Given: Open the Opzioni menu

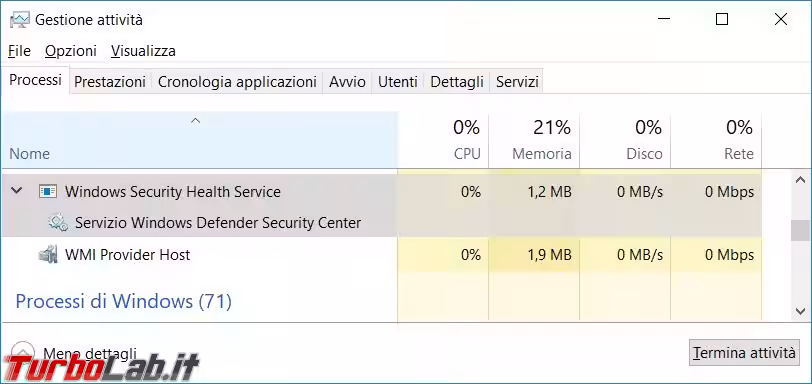Looking at the screenshot, I should coord(71,51).
